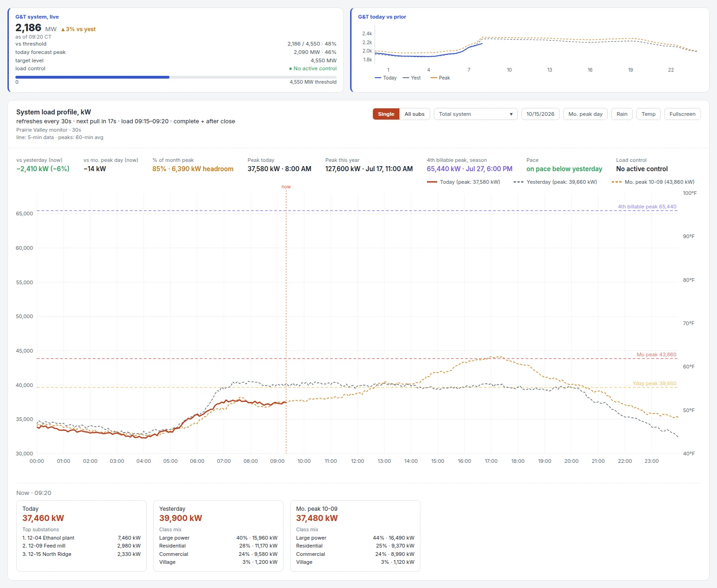The width and height of the screenshot is (717, 588).
Task: Click the '40% · 15,960 kW' Large power value
Action: 257,538
